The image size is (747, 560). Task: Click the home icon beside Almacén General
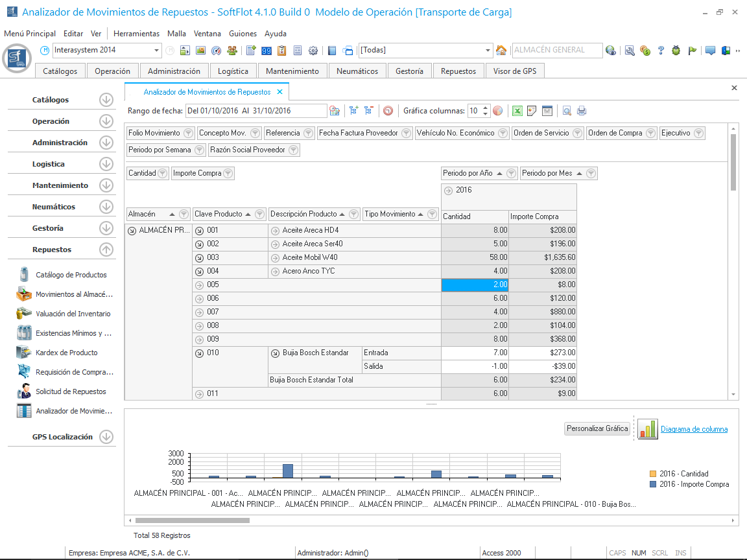pos(501,51)
